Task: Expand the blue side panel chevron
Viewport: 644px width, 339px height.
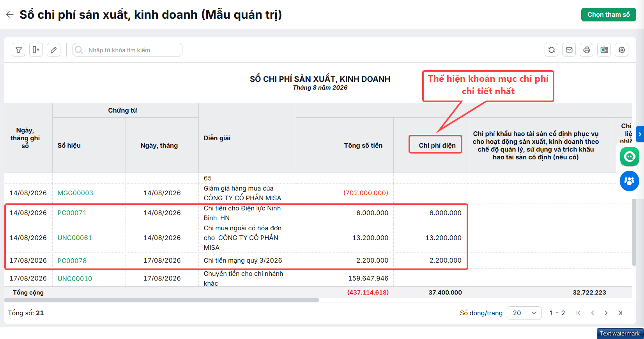Action: pyautogui.click(x=640, y=134)
